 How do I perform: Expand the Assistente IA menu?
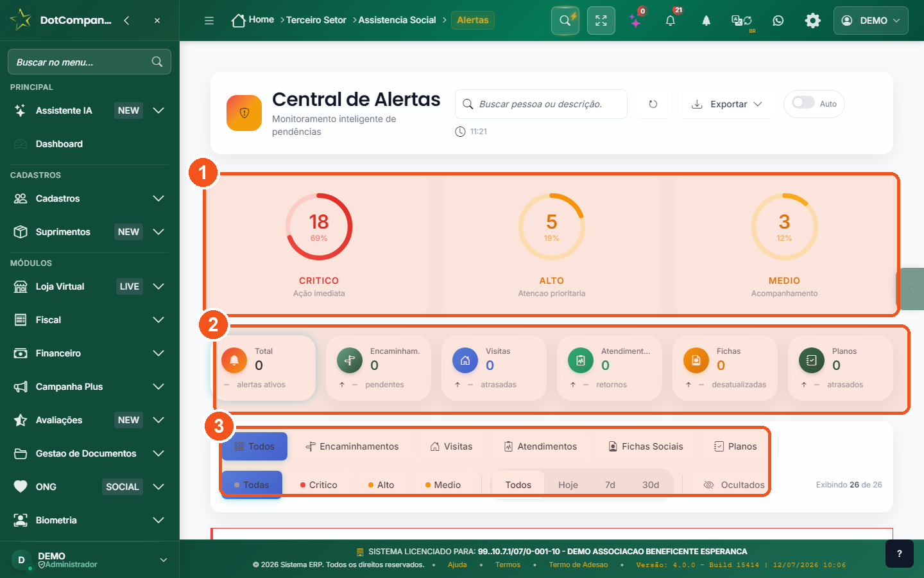tap(158, 110)
